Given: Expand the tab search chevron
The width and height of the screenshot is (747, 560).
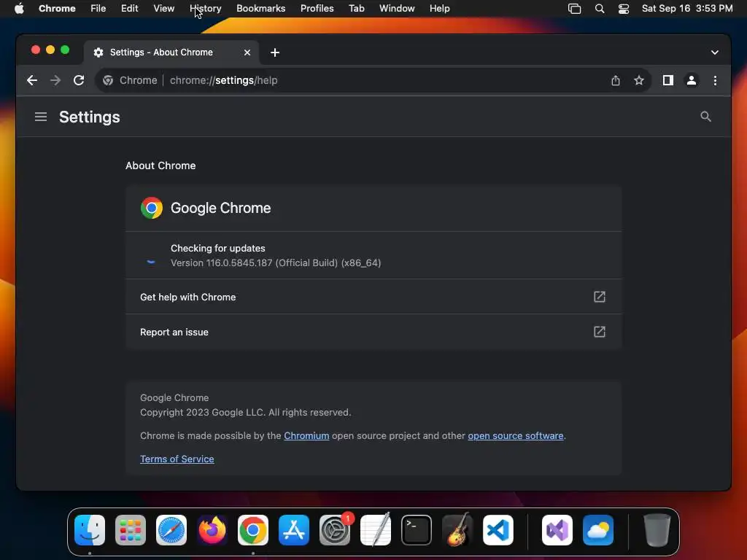Looking at the screenshot, I should tap(715, 52).
